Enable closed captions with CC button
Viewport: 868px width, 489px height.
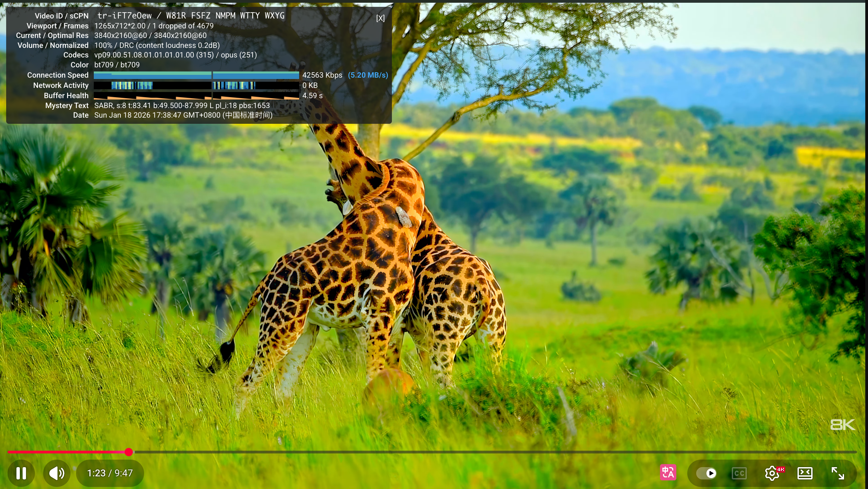739,473
